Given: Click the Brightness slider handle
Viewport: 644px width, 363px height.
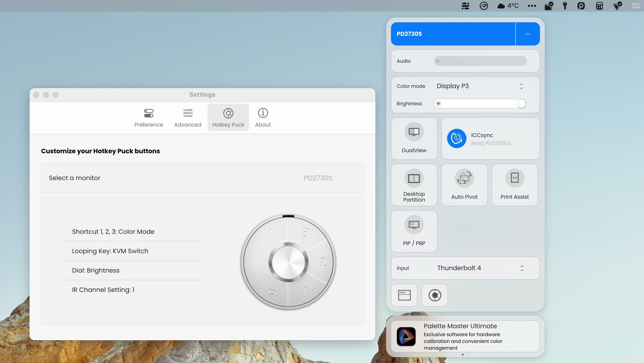Looking at the screenshot, I should [x=521, y=104].
